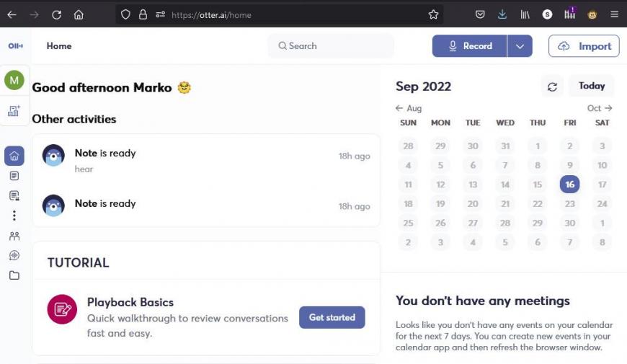Go to next month Oct
The width and height of the screenshot is (627, 364).
tap(600, 108)
